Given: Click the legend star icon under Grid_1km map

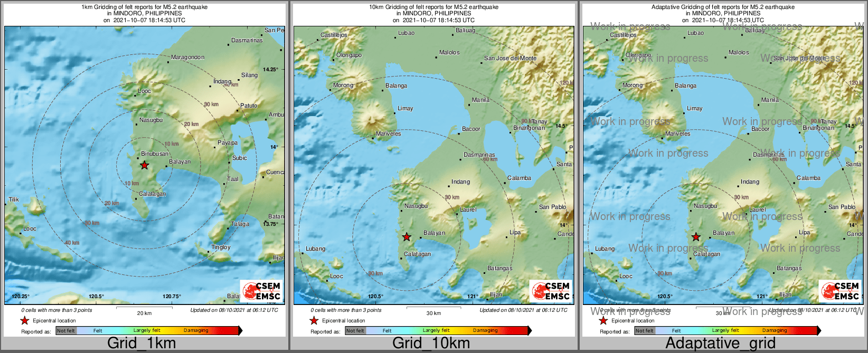Looking at the screenshot, I should (24, 320).
